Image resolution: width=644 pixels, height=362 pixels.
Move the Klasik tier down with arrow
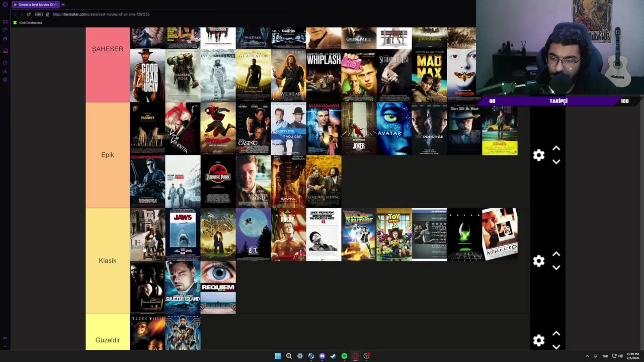pyautogui.click(x=556, y=267)
